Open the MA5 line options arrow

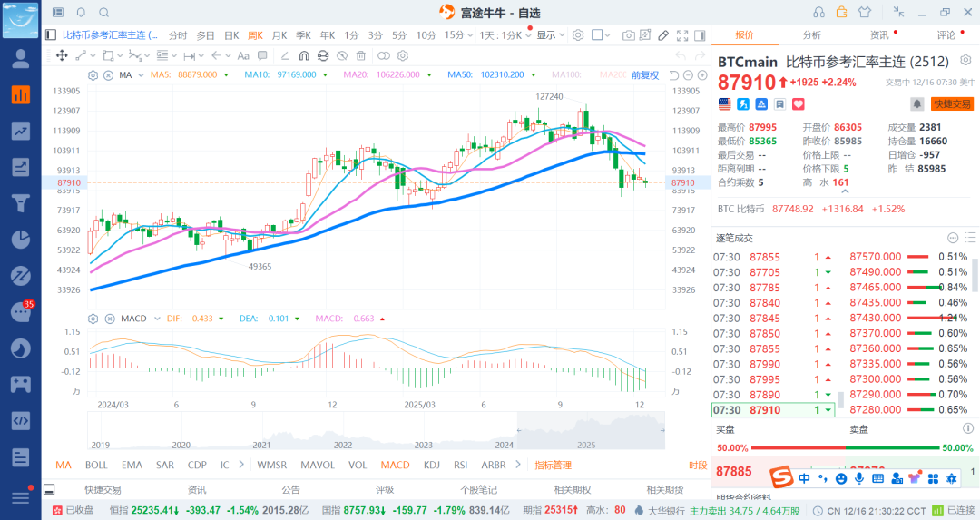pyautogui.click(x=226, y=75)
